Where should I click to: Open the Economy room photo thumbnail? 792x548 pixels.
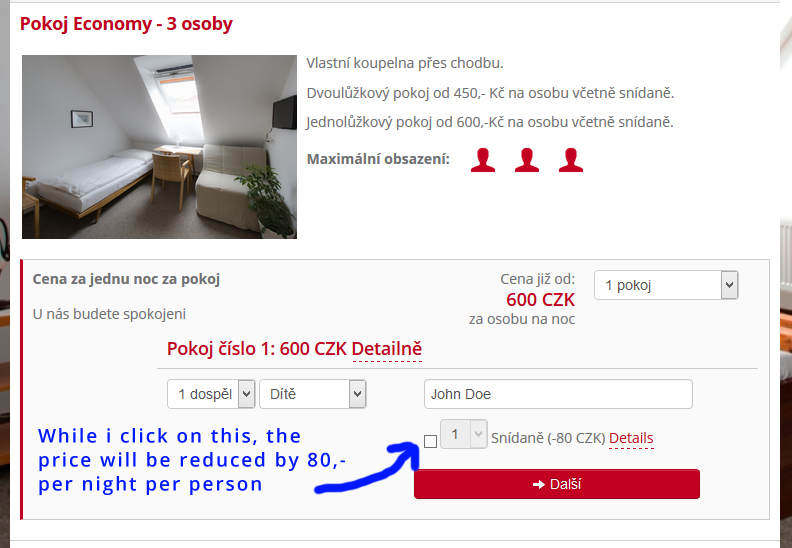[x=160, y=147]
